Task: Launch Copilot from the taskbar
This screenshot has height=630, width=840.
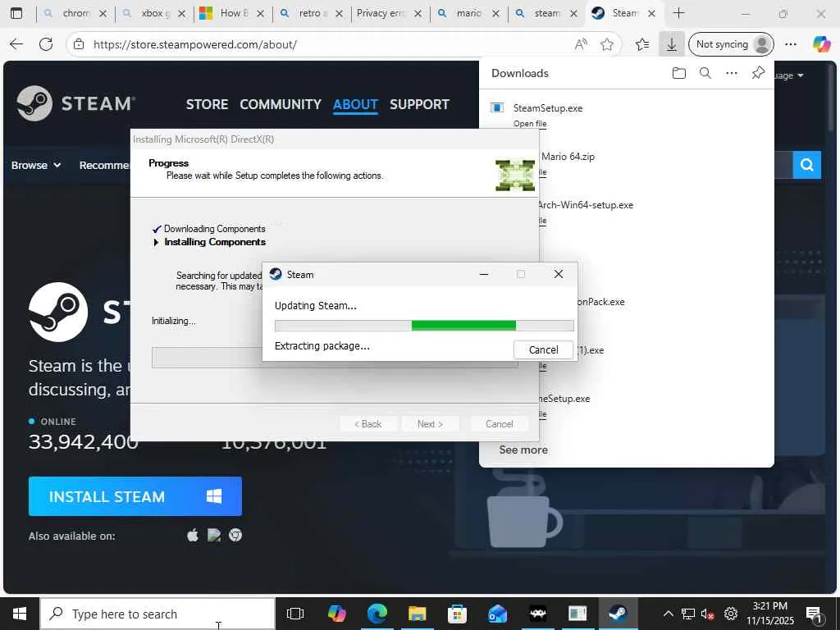Action: pos(336,614)
